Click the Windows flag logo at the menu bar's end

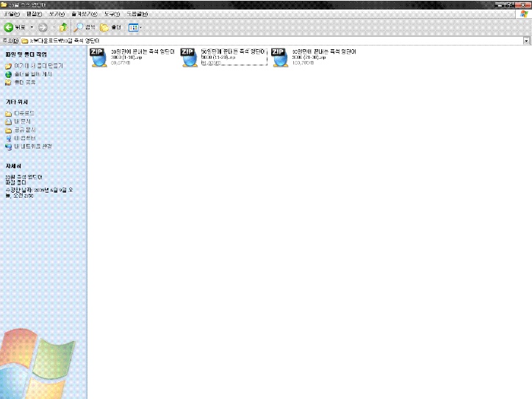pos(524,14)
